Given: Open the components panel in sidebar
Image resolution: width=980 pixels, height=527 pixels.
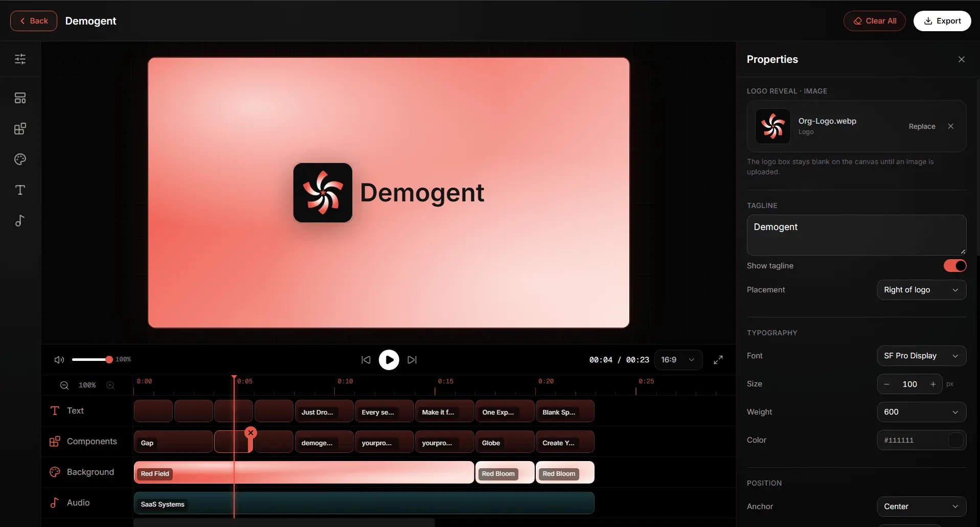Looking at the screenshot, I should click(20, 129).
